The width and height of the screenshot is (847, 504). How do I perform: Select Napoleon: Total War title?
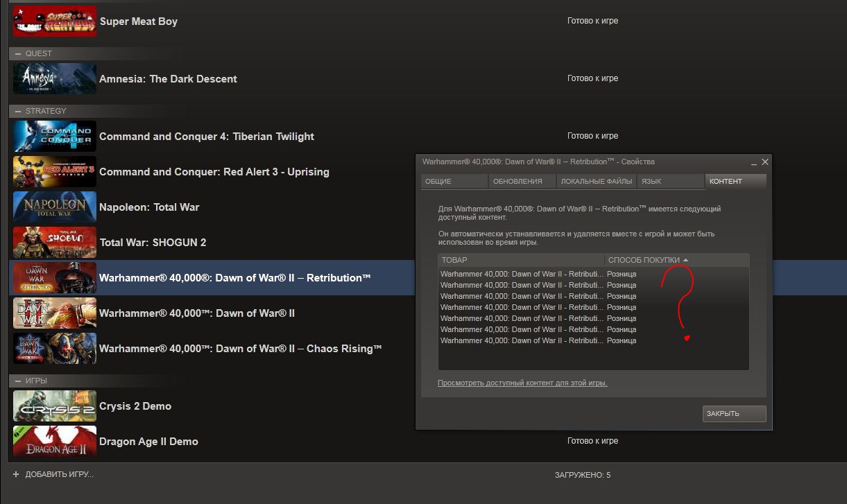[149, 207]
